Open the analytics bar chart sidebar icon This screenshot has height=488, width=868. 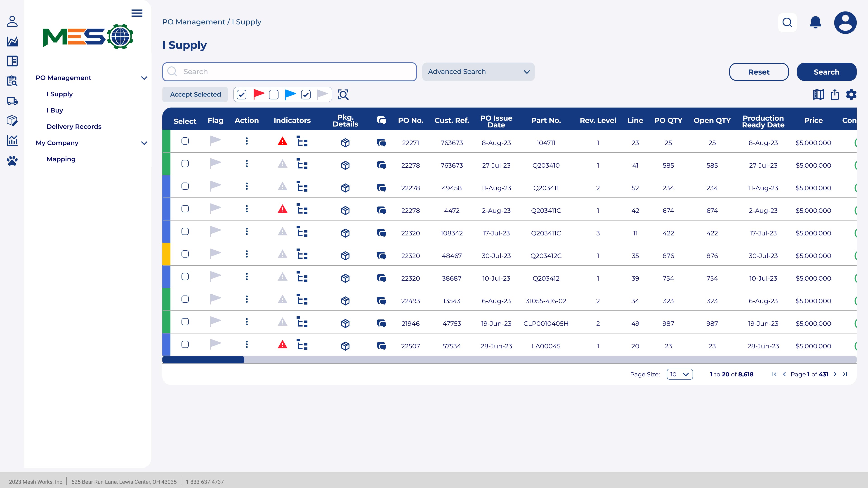pos(12,141)
